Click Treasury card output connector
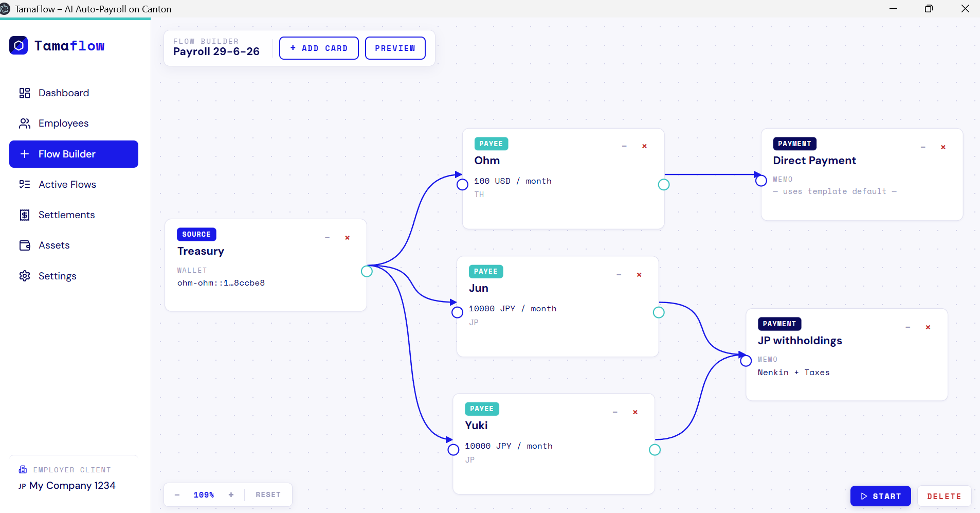The image size is (980, 513). click(367, 271)
